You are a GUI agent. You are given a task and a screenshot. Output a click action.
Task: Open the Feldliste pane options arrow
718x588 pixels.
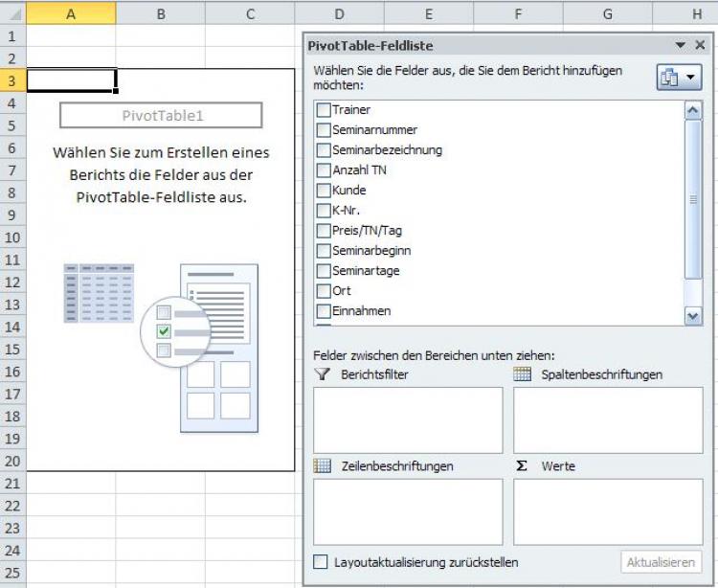681,45
